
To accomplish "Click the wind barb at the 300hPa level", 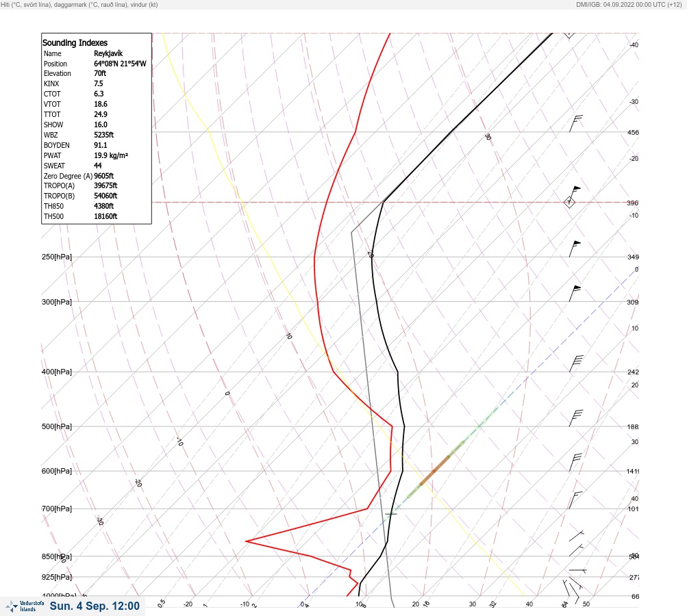I will pos(575,294).
